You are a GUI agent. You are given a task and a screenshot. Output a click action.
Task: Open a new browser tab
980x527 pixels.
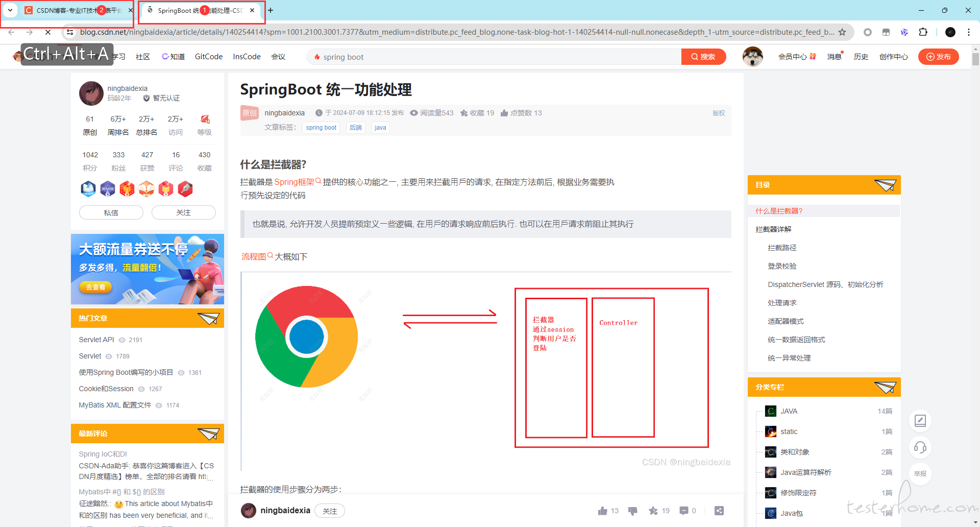tap(271, 10)
